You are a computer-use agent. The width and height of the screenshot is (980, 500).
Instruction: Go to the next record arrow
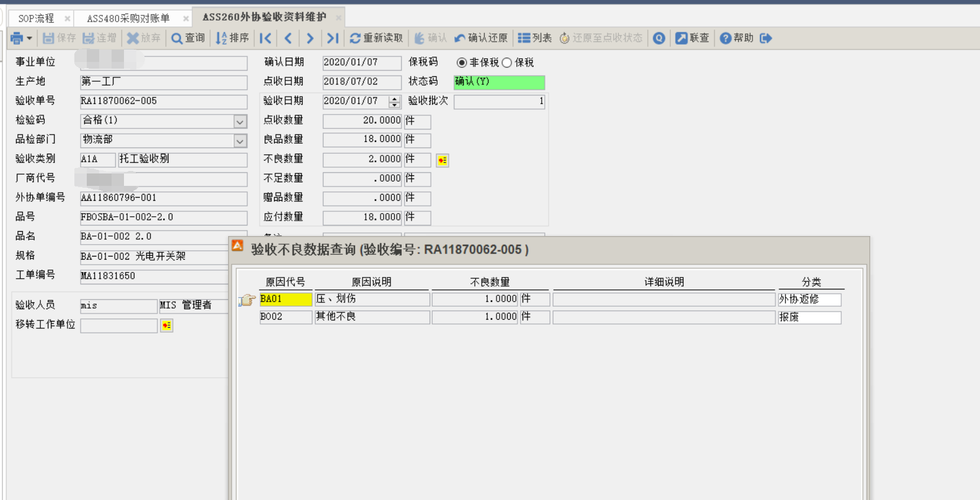tap(310, 38)
